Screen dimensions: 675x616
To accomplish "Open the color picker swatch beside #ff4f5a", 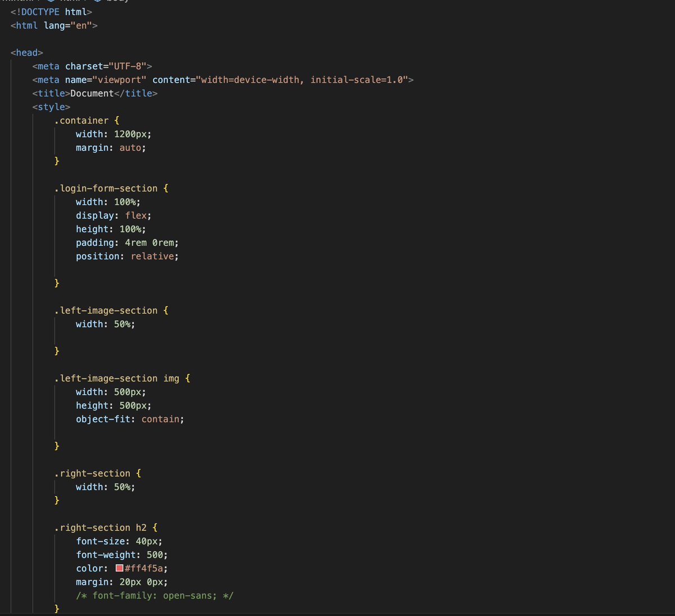I will coord(119,568).
